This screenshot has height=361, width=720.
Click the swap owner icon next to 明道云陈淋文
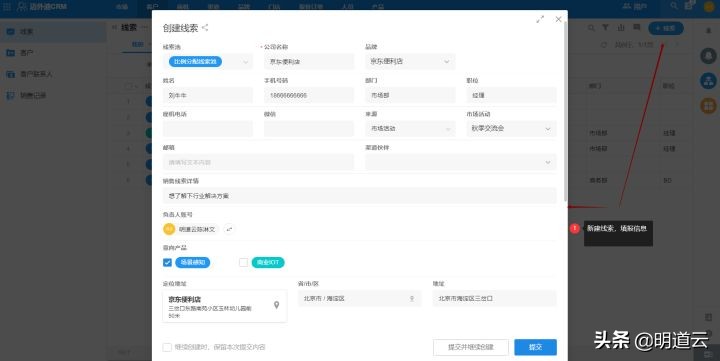point(229,229)
